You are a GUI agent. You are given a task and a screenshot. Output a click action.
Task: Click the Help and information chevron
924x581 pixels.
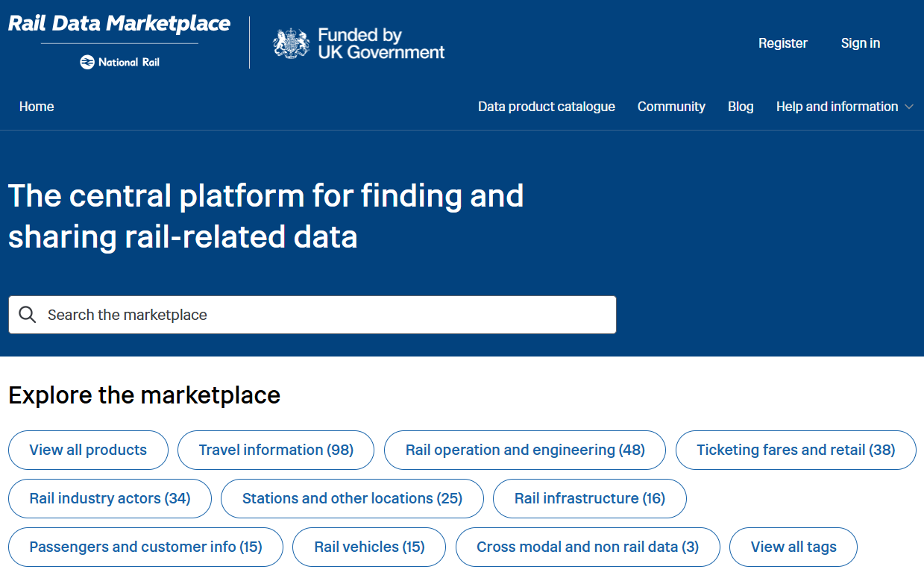point(909,107)
